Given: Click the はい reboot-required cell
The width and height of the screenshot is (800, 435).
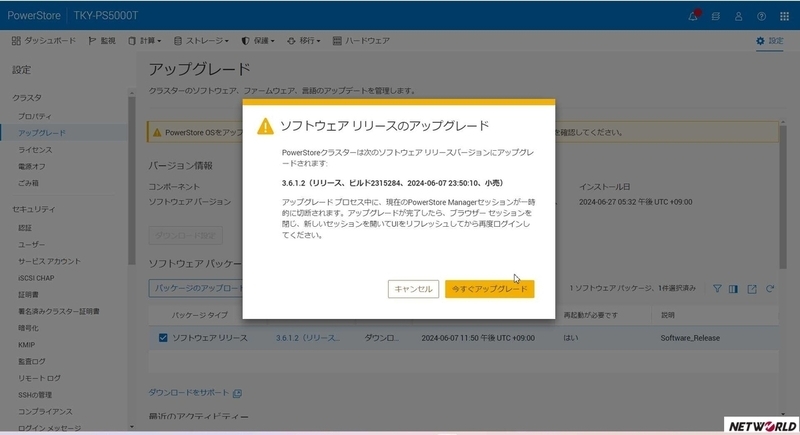Looking at the screenshot, I should point(570,338).
